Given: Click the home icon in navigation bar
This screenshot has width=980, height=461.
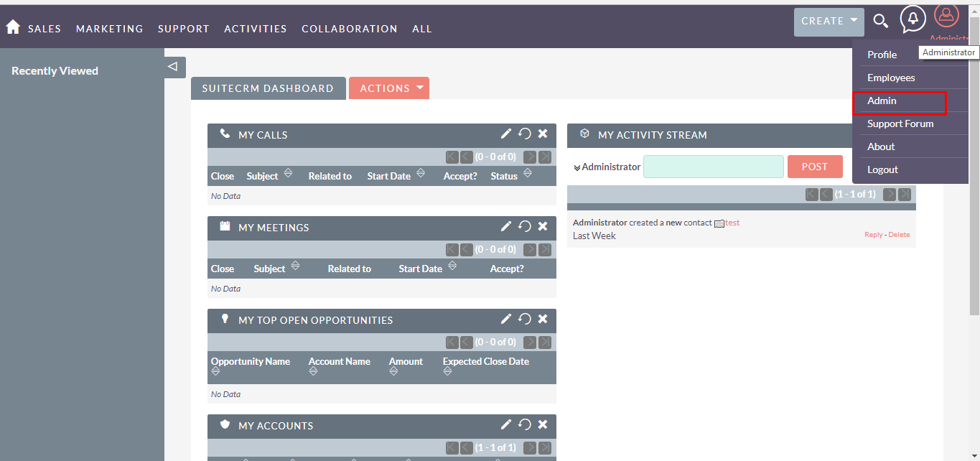Looking at the screenshot, I should (13, 27).
